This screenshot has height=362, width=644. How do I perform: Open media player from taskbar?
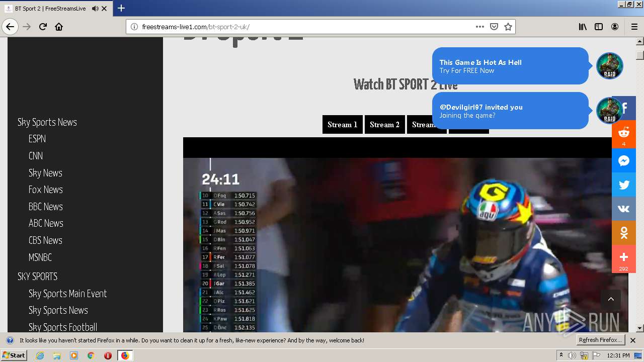[x=74, y=355]
